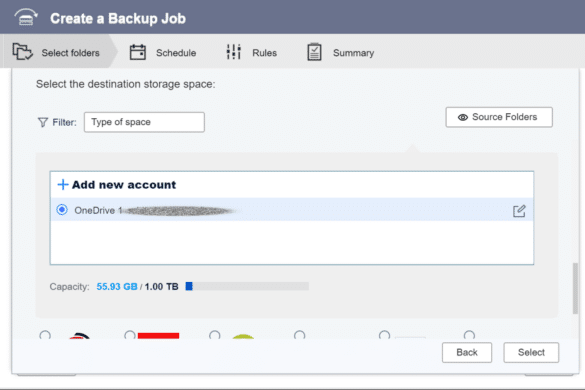Open the Rules step tab
The height and width of the screenshot is (390, 585).
[x=251, y=53]
